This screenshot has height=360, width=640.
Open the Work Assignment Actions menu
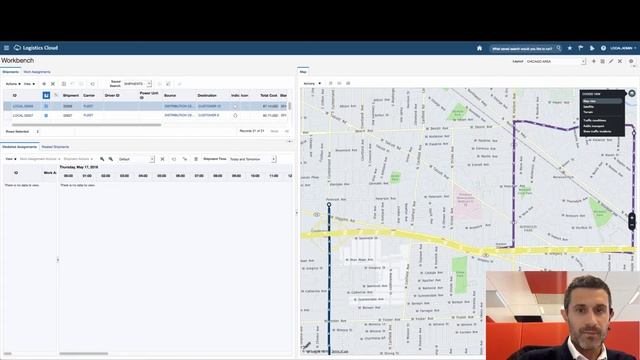[40, 159]
